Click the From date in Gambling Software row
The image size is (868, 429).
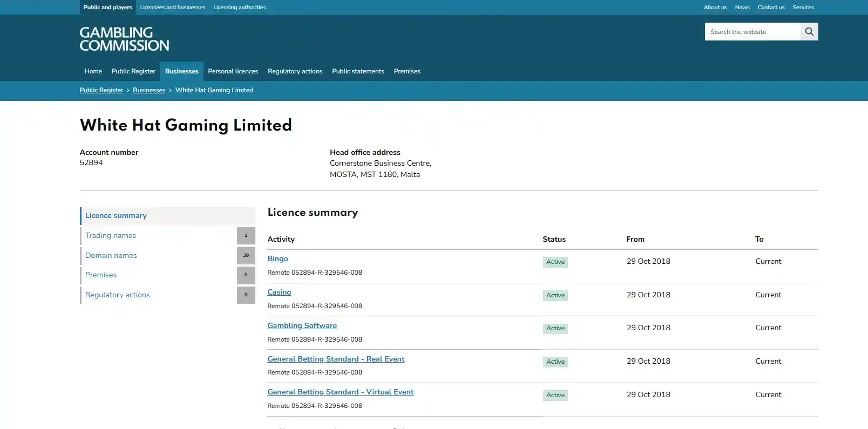[x=648, y=328]
